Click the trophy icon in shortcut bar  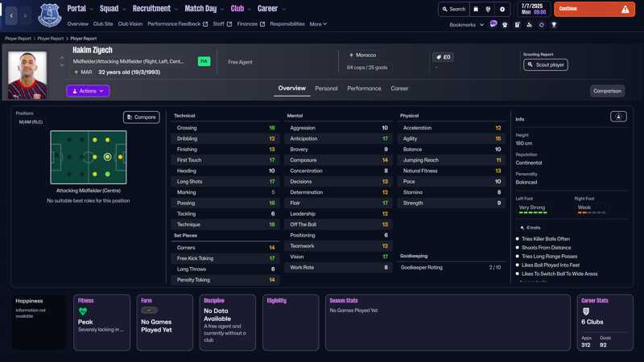pos(554,25)
